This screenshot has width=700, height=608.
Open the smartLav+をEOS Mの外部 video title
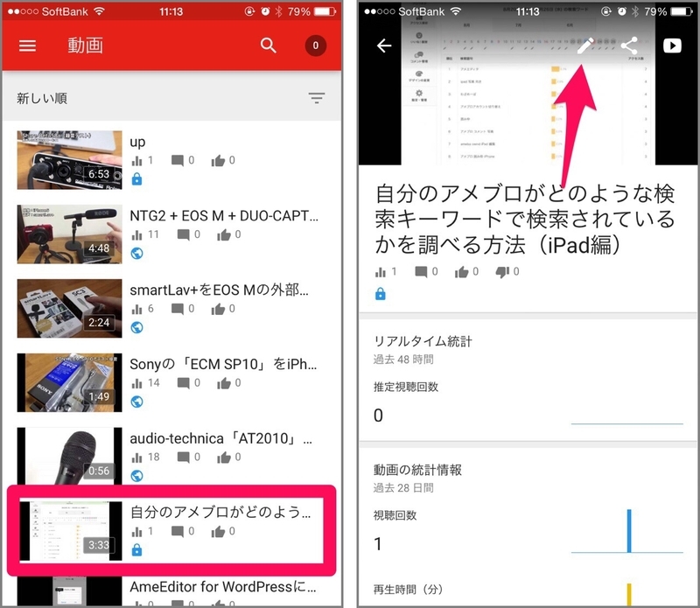tap(219, 290)
